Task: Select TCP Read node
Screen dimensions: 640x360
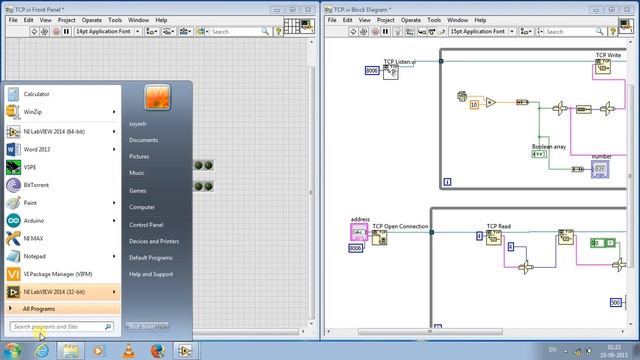Action: coord(493,238)
